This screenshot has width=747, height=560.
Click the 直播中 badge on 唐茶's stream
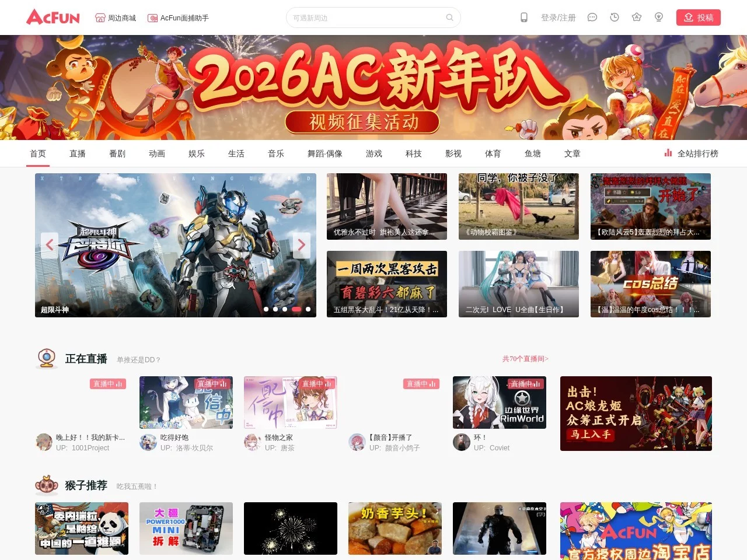point(317,384)
